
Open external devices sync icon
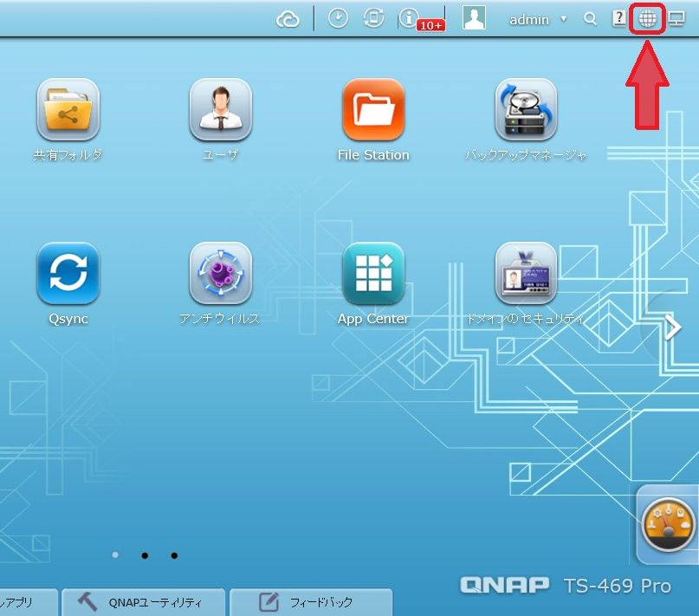click(373, 19)
